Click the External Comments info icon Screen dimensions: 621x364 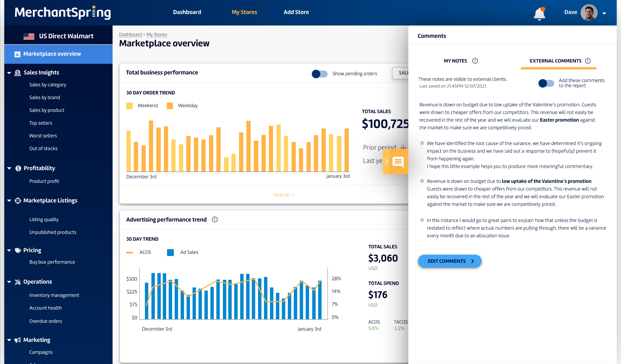tap(588, 61)
